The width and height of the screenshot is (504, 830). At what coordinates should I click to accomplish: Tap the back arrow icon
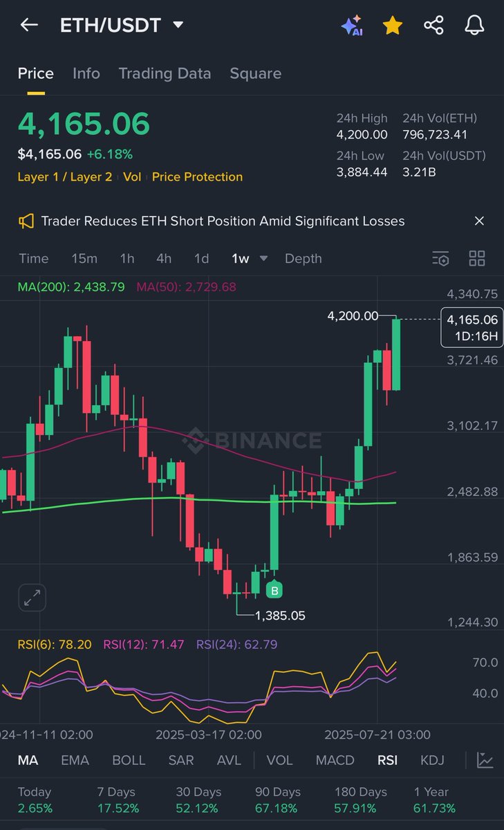coord(29,26)
